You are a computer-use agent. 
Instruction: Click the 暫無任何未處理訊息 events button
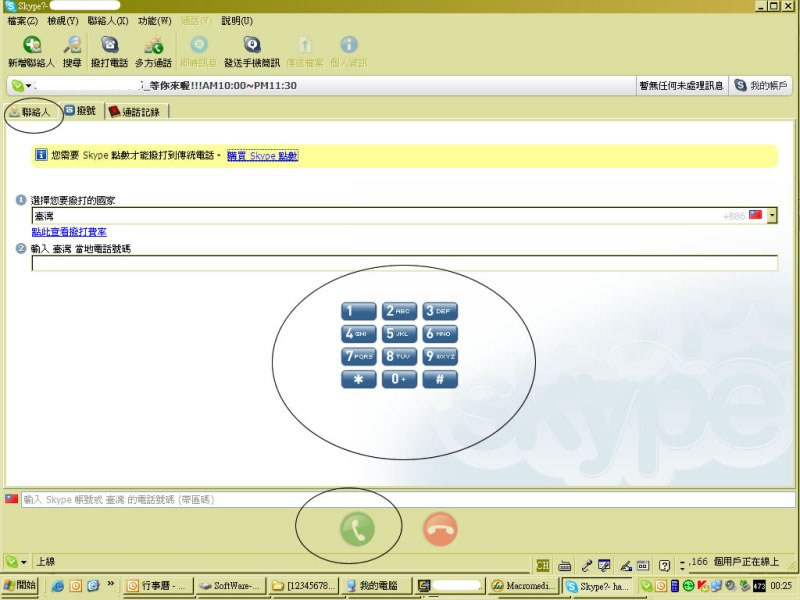(x=681, y=86)
